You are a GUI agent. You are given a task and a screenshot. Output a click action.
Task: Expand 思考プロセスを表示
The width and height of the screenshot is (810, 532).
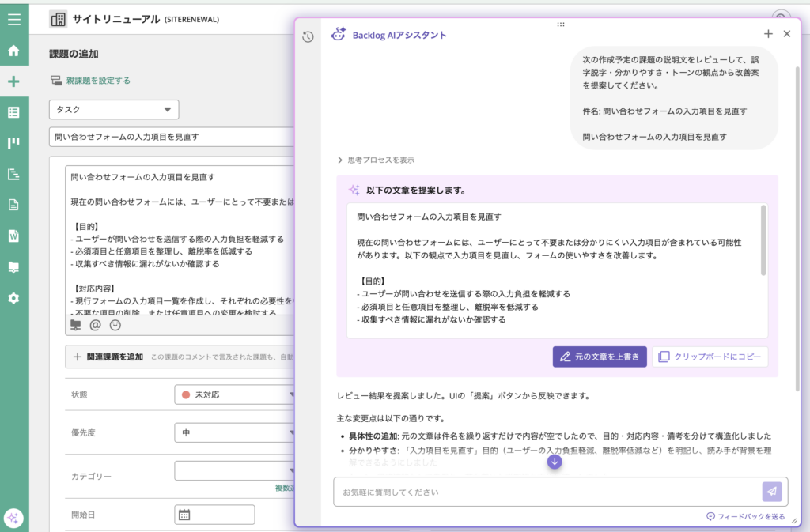point(376,160)
